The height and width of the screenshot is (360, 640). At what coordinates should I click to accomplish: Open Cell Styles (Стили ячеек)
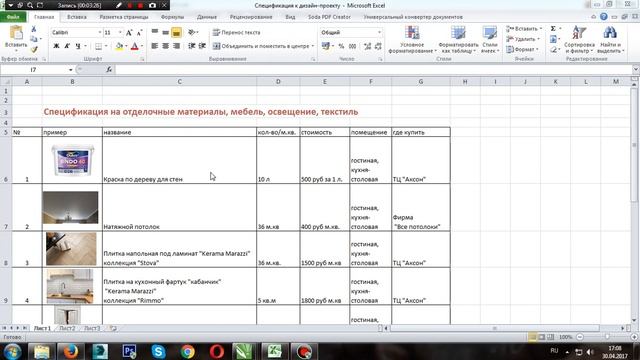click(x=489, y=40)
